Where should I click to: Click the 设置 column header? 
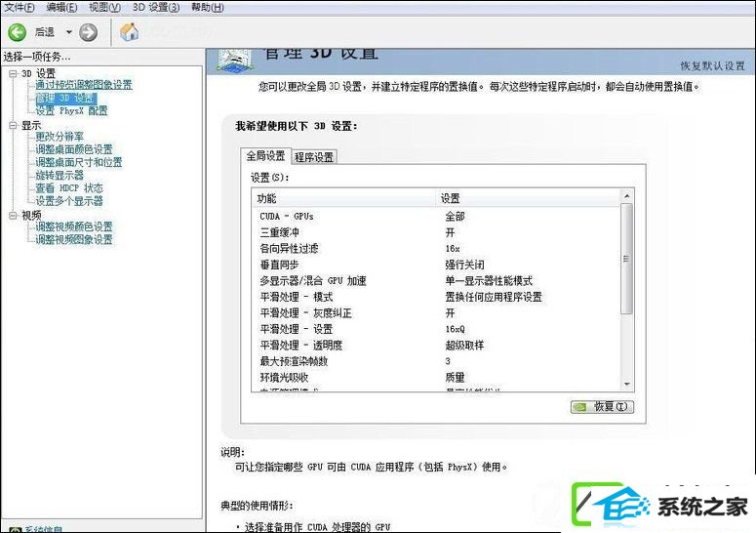(529, 198)
